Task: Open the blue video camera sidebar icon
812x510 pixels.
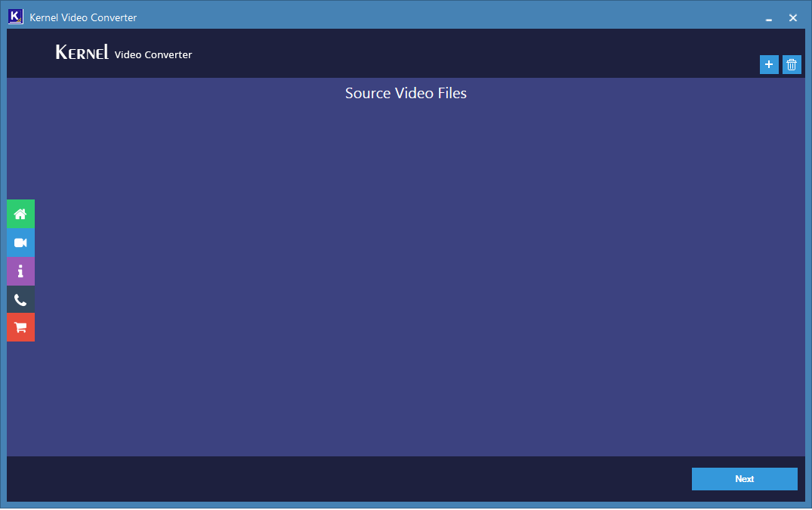Action: coord(20,243)
